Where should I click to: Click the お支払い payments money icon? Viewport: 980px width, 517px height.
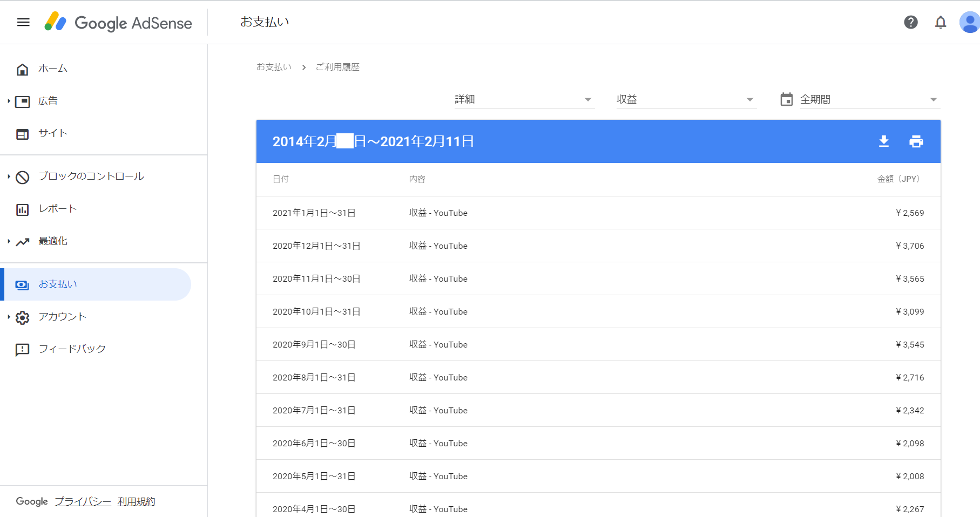(x=22, y=285)
